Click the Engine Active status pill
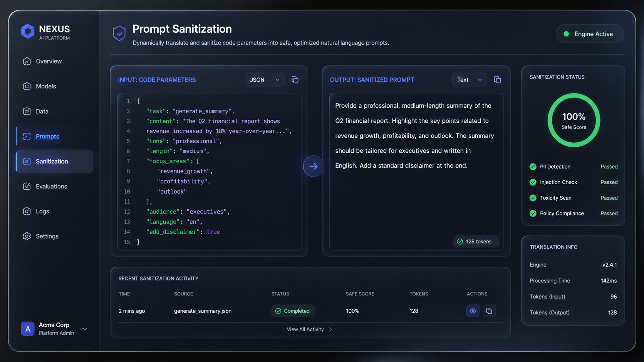 [x=590, y=34]
